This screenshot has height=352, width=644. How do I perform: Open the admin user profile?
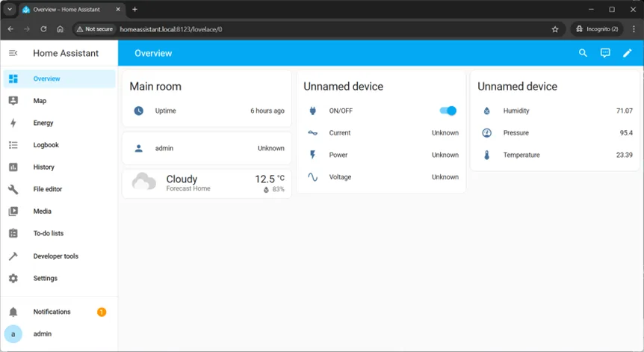pos(42,334)
